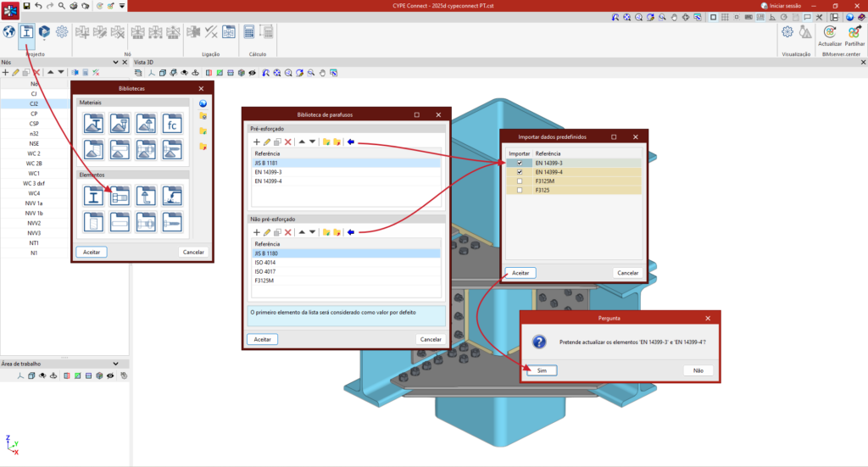The height and width of the screenshot is (467, 868).
Task: Select the steel profiles material library icon
Action: [93, 124]
